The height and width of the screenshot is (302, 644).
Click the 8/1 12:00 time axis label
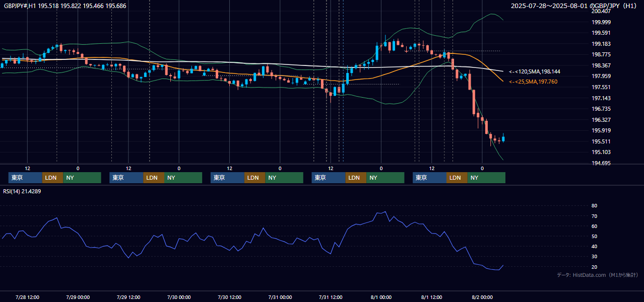coord(432,297)
